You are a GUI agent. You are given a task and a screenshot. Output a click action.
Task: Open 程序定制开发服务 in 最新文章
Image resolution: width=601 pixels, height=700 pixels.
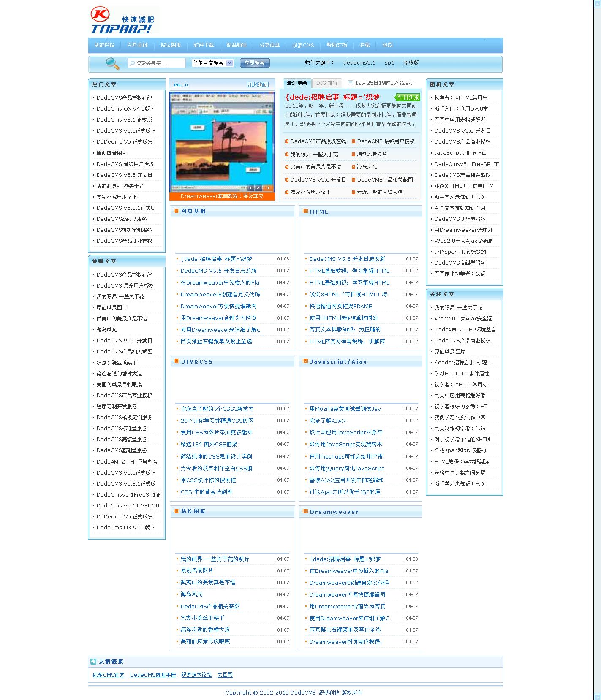pos(117,407)
